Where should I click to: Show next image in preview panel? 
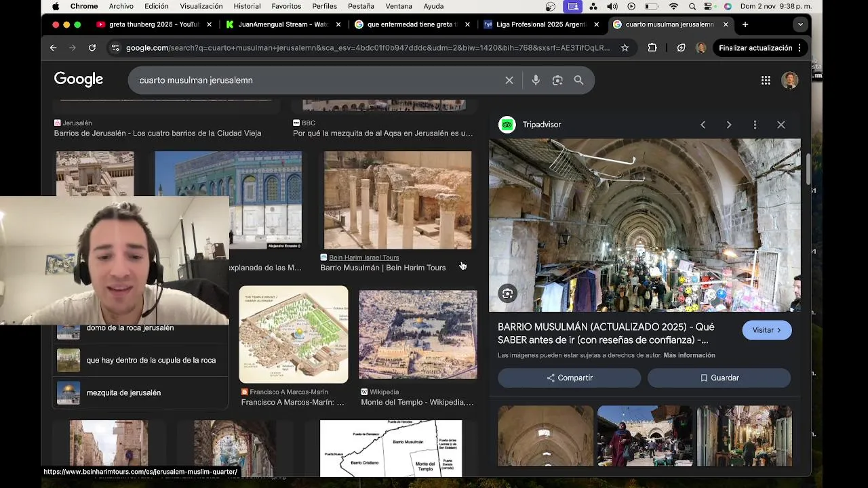click(x=729, y=125)
